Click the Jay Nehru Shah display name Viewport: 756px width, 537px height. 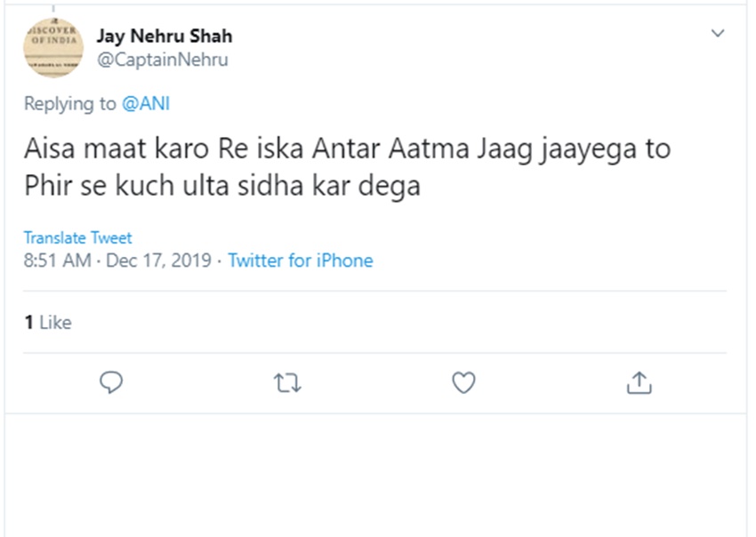click(164, 37)
